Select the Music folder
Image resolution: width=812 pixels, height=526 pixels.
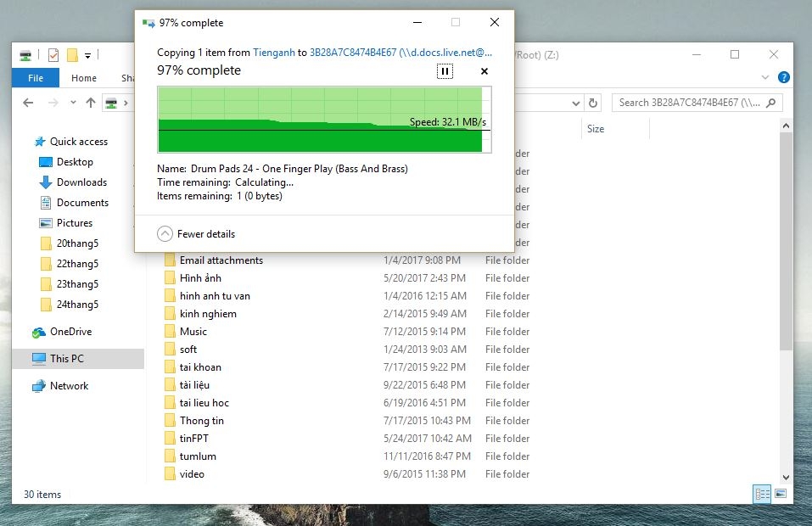point(194,331)
